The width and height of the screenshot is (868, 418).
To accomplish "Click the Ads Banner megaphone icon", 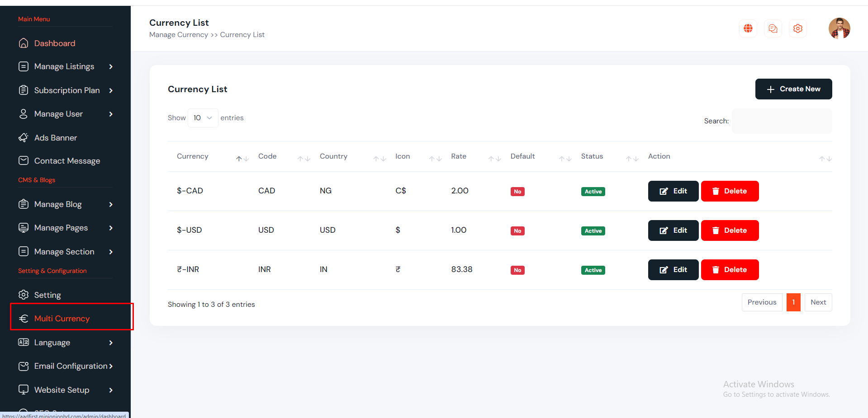I will [x=24, y=138].
